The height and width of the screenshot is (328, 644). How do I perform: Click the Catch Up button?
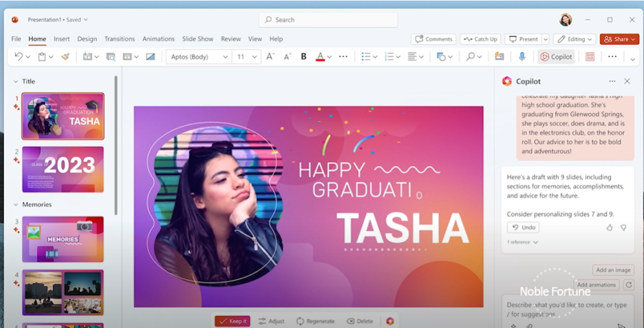(x=480, y=39)
